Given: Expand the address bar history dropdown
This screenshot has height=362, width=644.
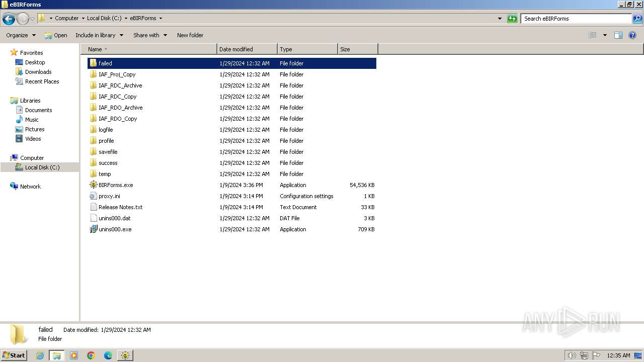Looking at the screenshot, I should pos(500,19).
